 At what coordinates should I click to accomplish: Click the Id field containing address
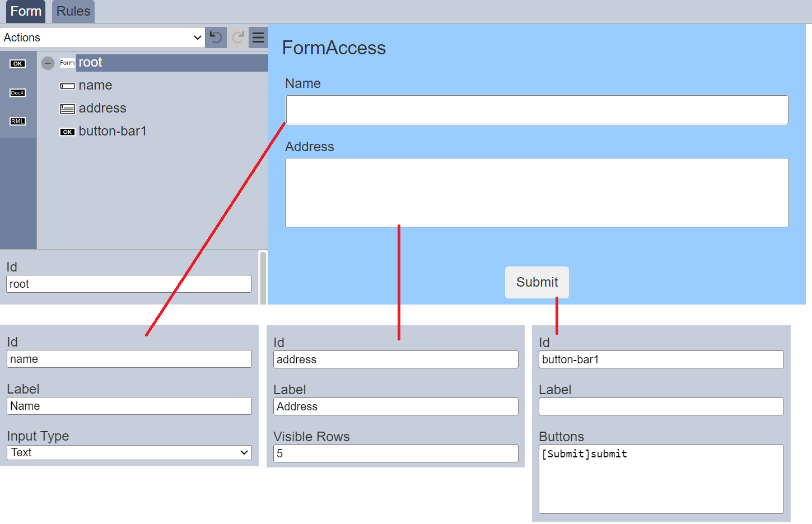pyautogui.click(x=396, y=359)
